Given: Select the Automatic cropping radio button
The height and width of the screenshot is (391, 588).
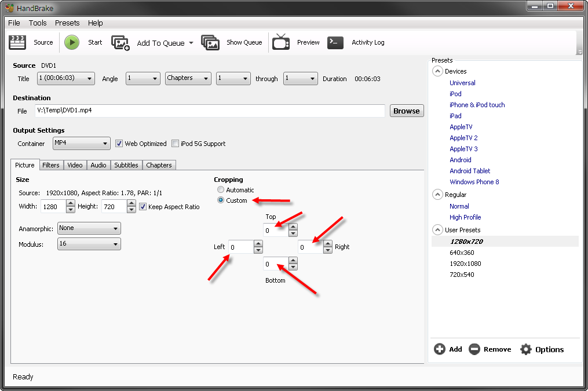Looking at the screenshot, I should 221,190.
